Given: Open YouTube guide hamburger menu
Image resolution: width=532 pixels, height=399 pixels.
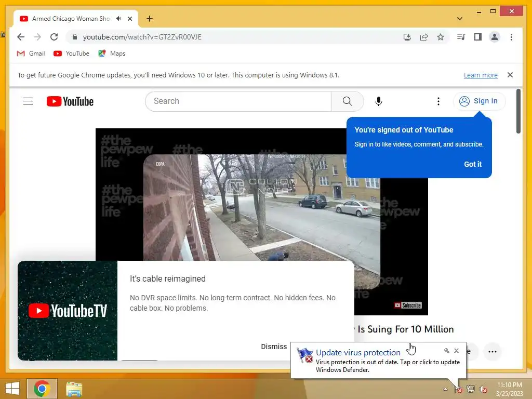Looking at the screenshot, I should point(28,101).
